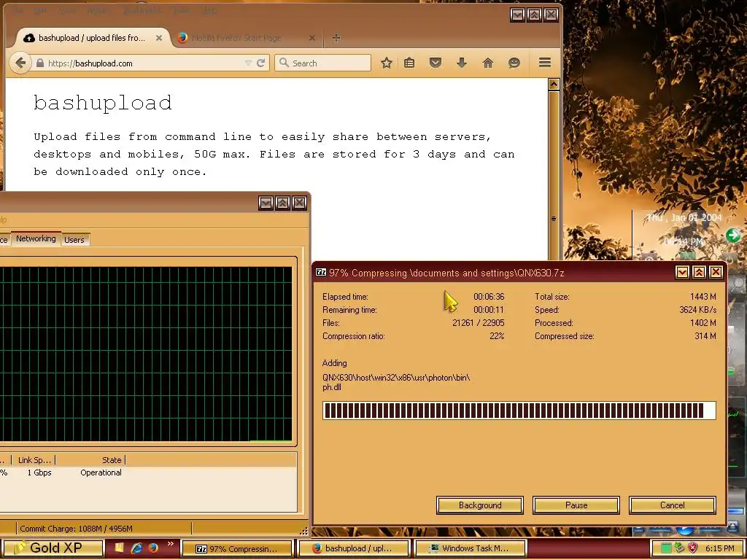Maximize the Firefox window
The width and height of the screenshot is (747, 560).
click(534, 15)
